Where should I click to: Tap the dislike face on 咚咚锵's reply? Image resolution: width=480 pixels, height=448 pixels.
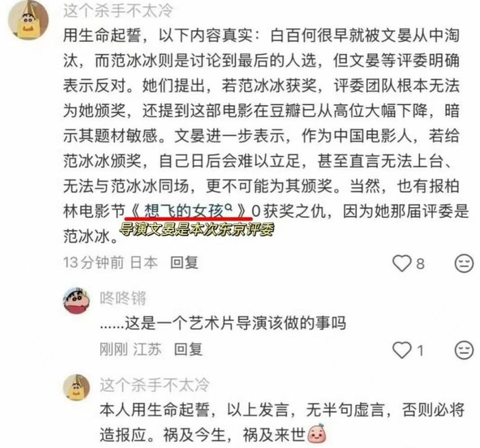coord(464,350)
